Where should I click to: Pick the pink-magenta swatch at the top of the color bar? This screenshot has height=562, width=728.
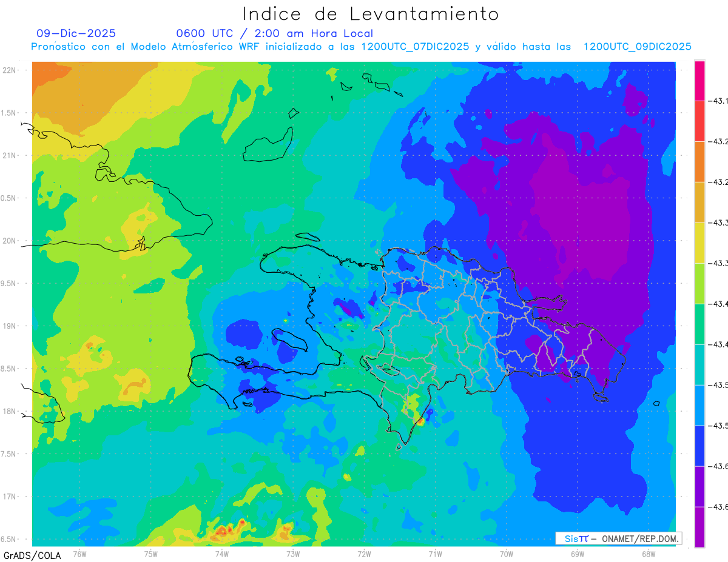click(x=699, y=81)
